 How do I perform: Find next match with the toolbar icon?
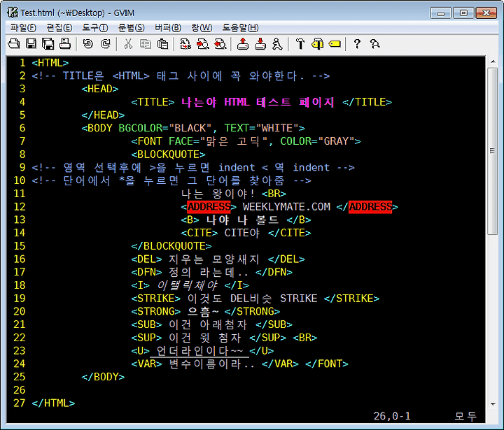[x=203, y=43]
